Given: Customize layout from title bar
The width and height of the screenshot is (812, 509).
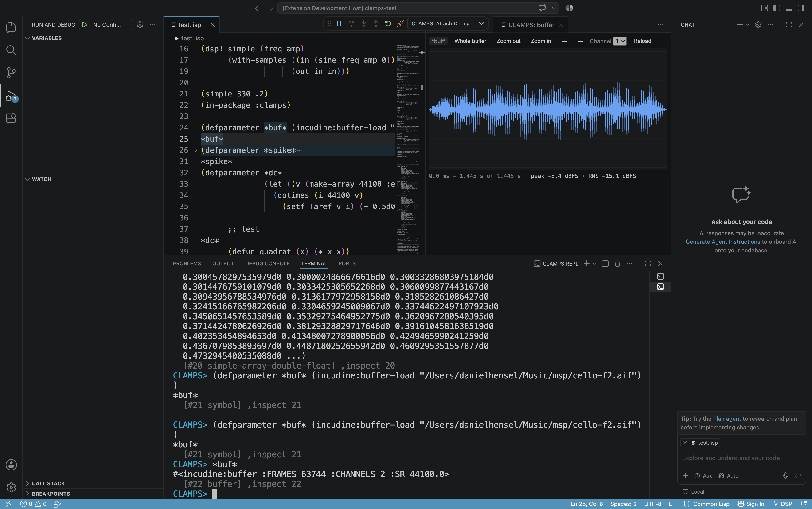Looking at the screenshot, I should tap(765, 8).
